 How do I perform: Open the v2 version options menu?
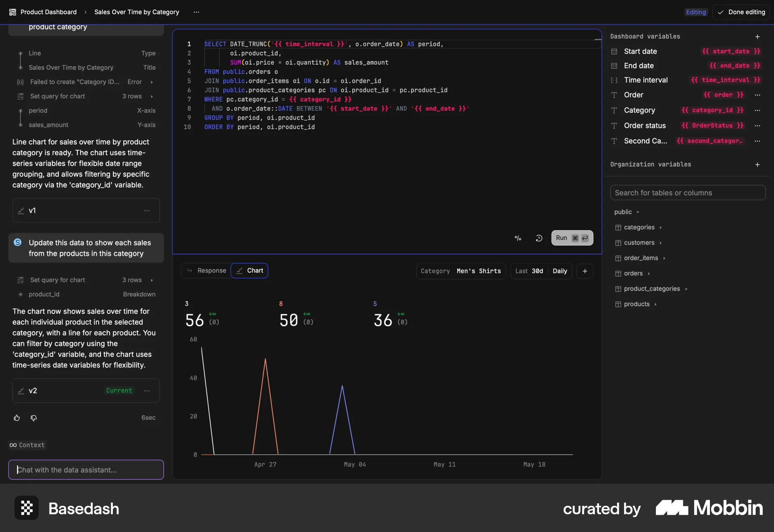147,391
